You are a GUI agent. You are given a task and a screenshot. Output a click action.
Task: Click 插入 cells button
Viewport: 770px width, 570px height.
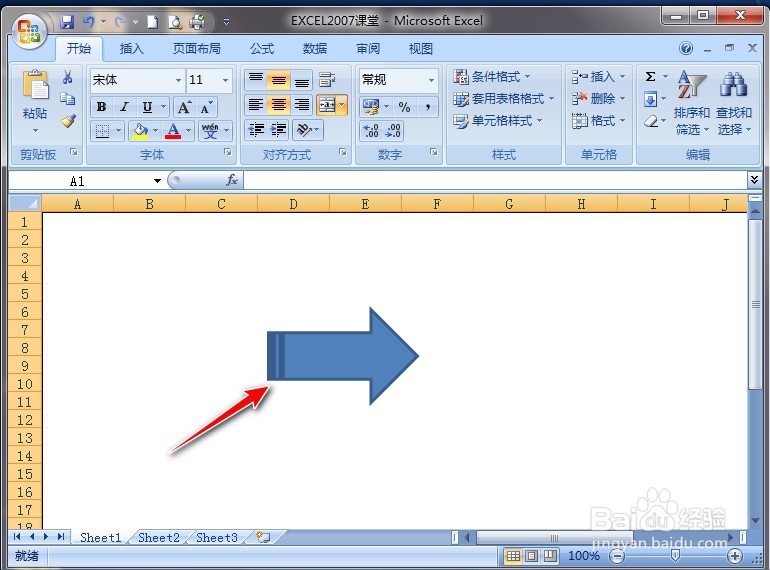[x=599, y=77]
